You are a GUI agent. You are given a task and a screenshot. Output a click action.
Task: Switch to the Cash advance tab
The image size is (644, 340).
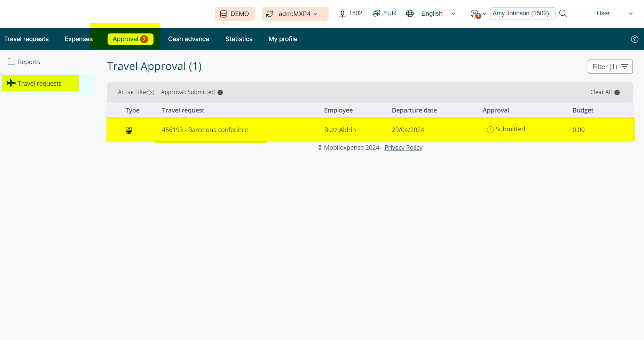point(189,39)
